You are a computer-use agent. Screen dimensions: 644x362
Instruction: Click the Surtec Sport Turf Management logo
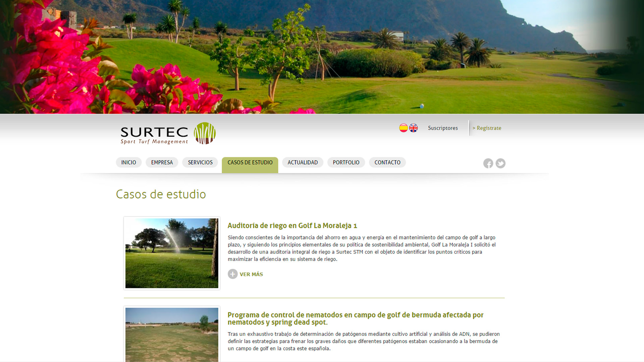click(168, 133)
